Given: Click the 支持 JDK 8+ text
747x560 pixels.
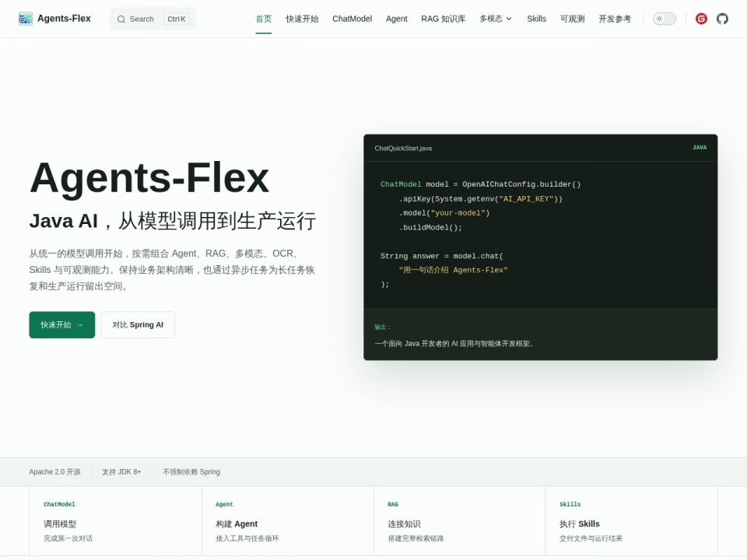Looking at the screenshot, I should click(x=121, y=472).
